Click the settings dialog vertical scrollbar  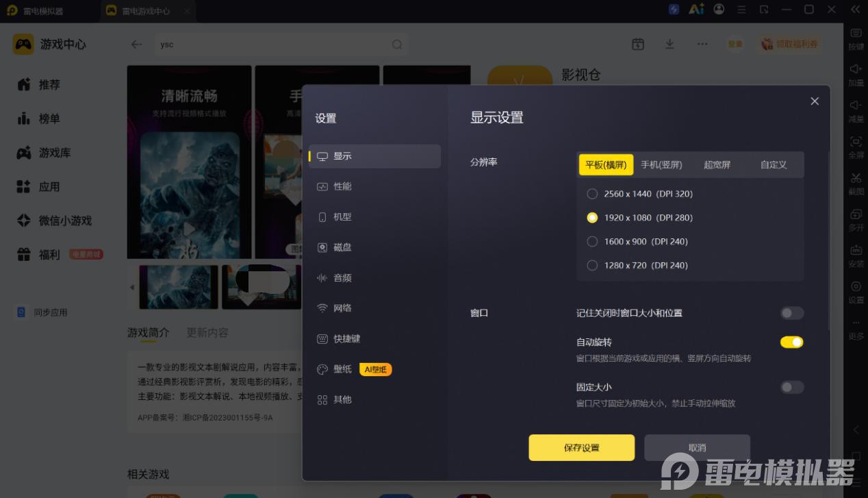(829, 240)
